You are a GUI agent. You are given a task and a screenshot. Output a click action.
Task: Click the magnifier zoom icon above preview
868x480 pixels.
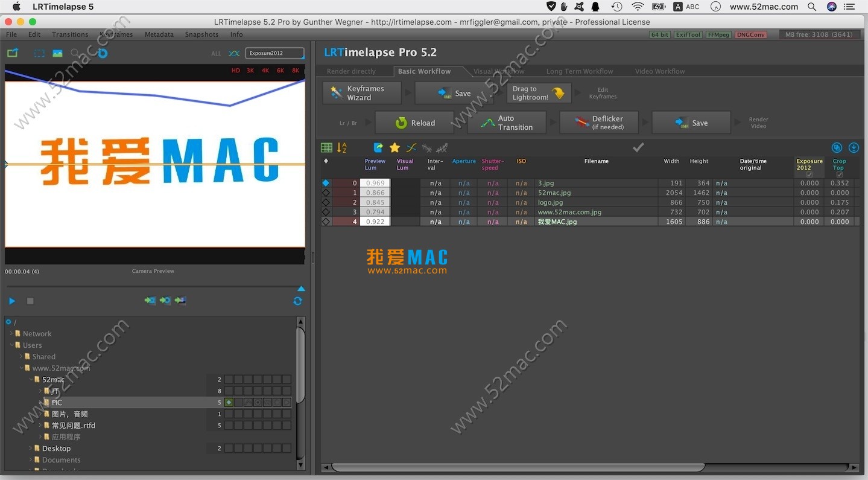pyautogui.click(x=75, y=53)
